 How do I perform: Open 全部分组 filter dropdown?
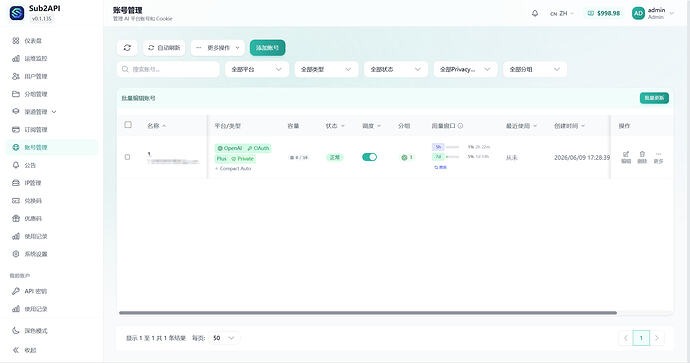[x=535, y=69]
